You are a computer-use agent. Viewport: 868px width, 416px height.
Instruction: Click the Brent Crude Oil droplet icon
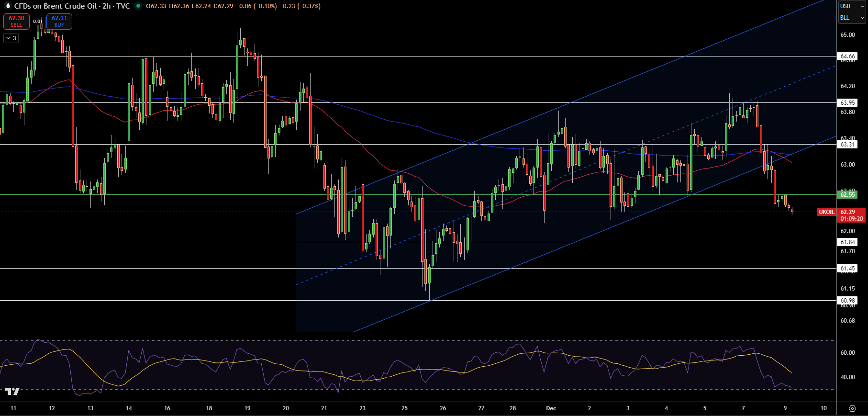(x=7, y=6)
